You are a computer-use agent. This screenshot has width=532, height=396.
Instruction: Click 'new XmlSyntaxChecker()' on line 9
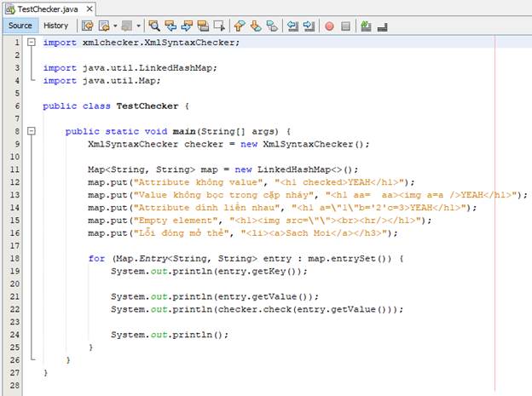304,144
